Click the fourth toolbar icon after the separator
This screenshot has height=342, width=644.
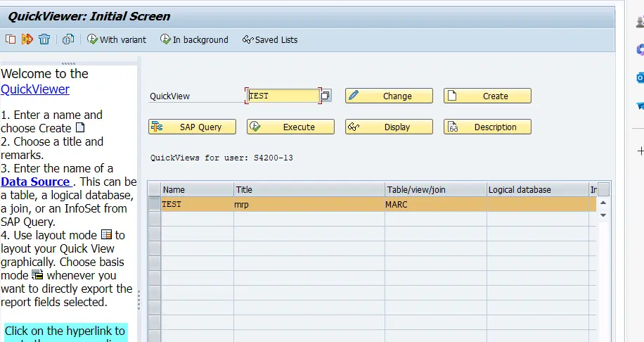[x=68, y=39]
